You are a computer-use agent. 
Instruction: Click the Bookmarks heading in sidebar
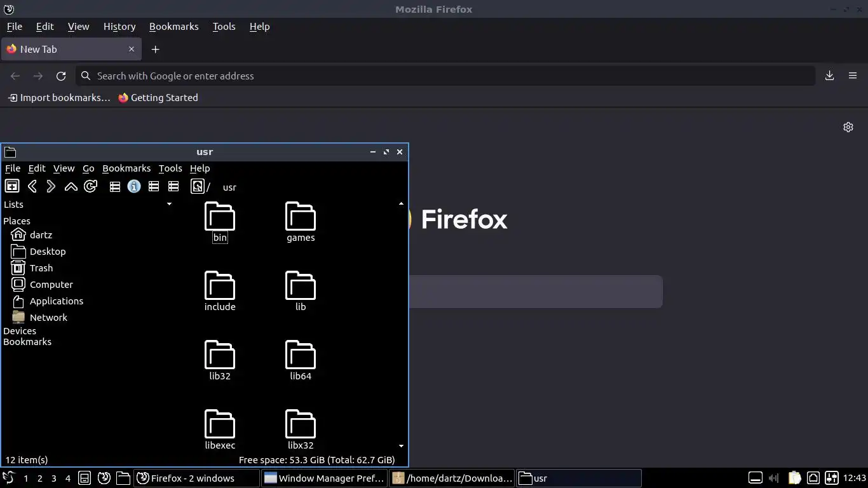tap(27, 342)
